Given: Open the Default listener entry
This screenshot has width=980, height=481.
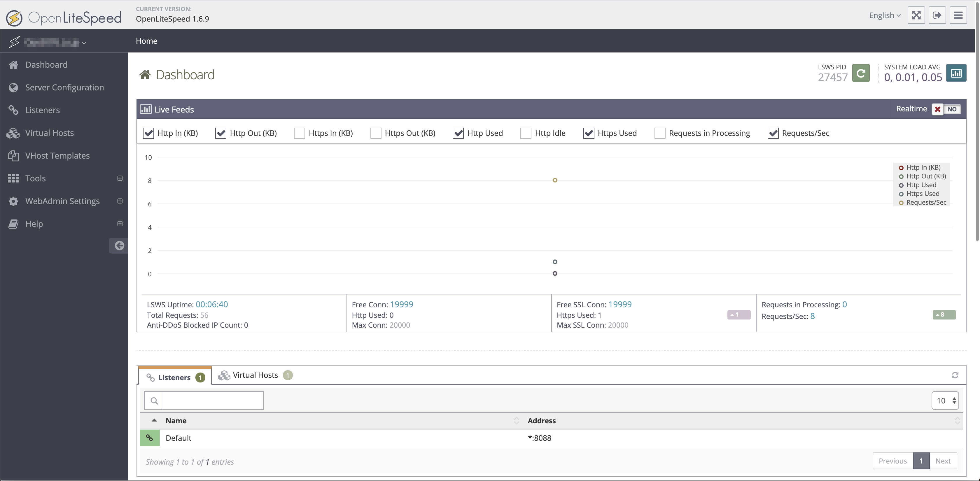Looking at the screenshot, I should pyautogui.click(x=179, y=438).
